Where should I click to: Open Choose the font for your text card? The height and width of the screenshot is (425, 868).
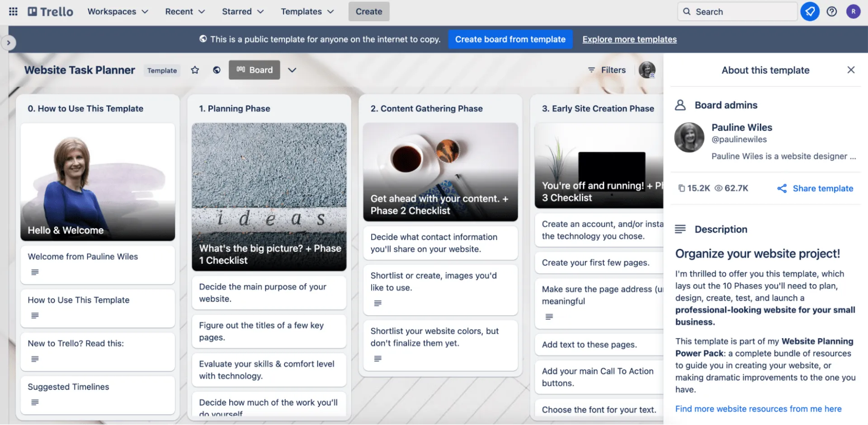pyautogui.click(x=599, y=408)
